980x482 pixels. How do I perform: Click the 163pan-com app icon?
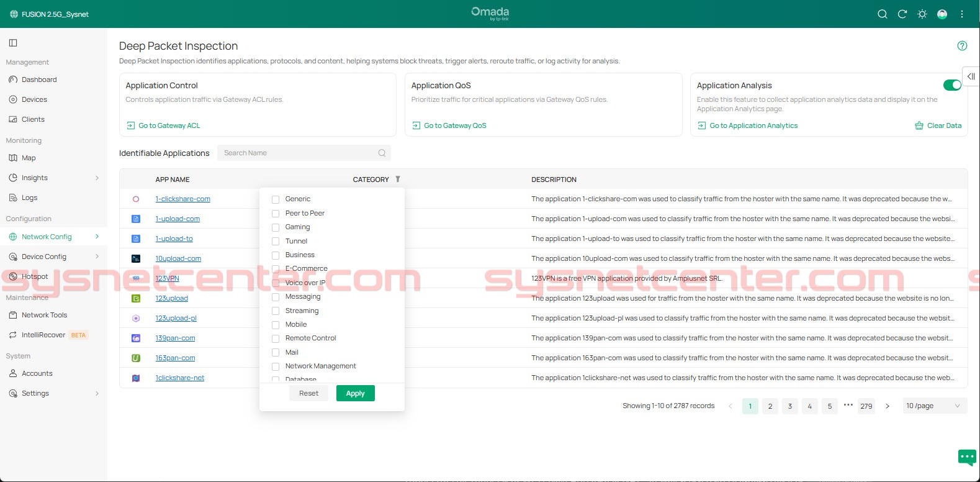tap(136, 358)
